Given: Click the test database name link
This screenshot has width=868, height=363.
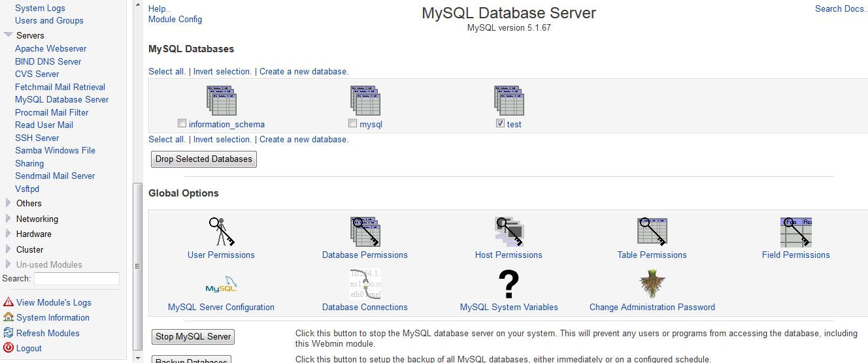Looking at the screenshot, I should tap(514, 124).
